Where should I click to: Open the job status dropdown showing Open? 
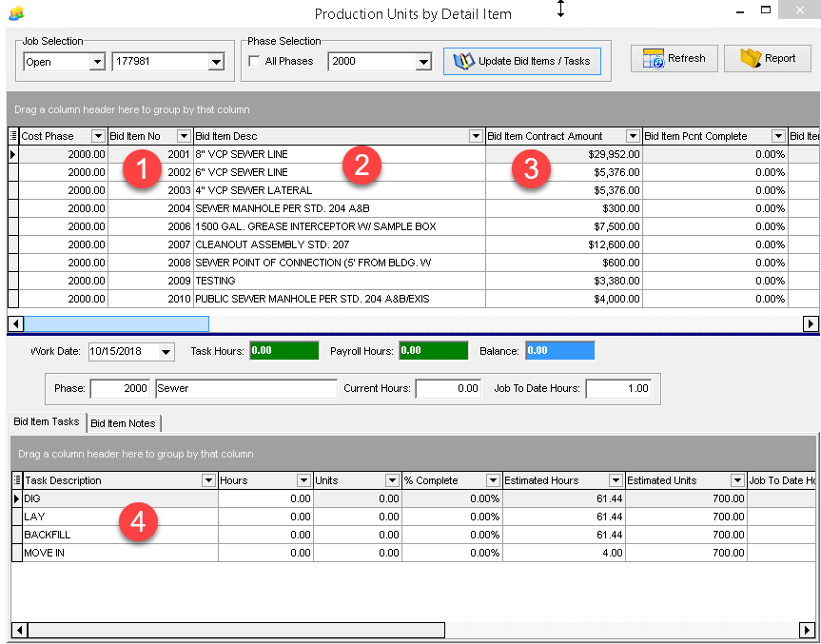pyautogui.click(x=97, y=62)
